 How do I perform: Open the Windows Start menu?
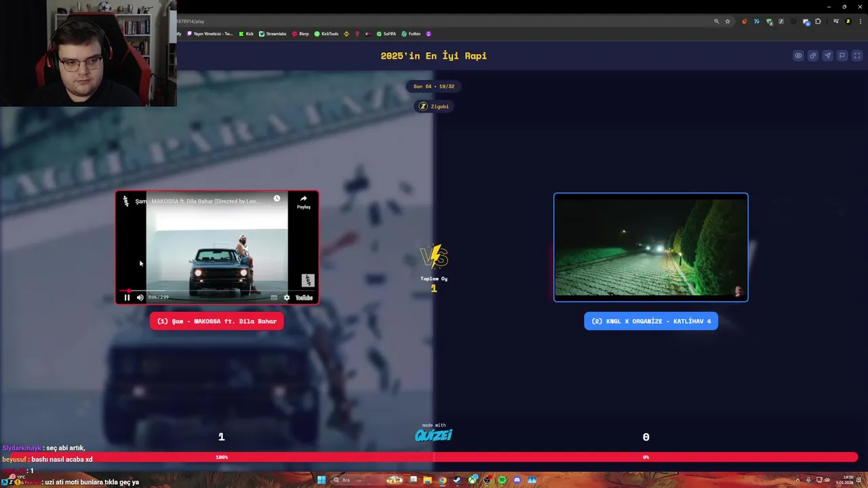pyautogui.click(x=321, y=480)
